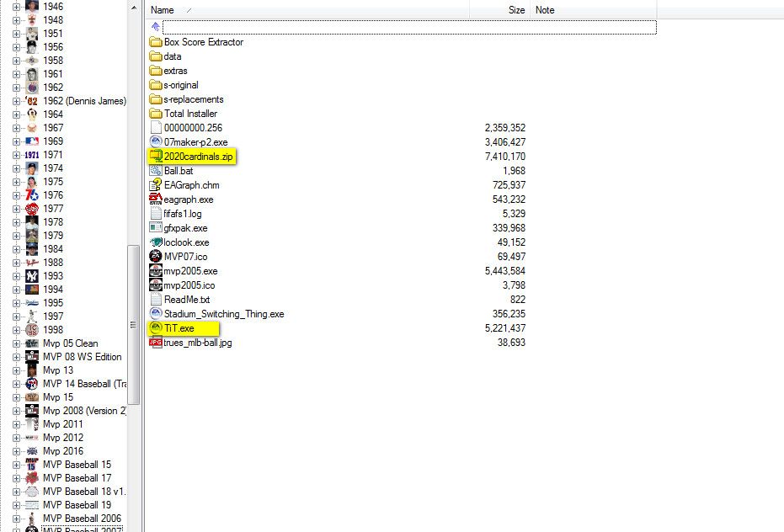Select the MVP 14 Baseball tree item
This screenshot has width=784, height=532.
pos(84,384)
